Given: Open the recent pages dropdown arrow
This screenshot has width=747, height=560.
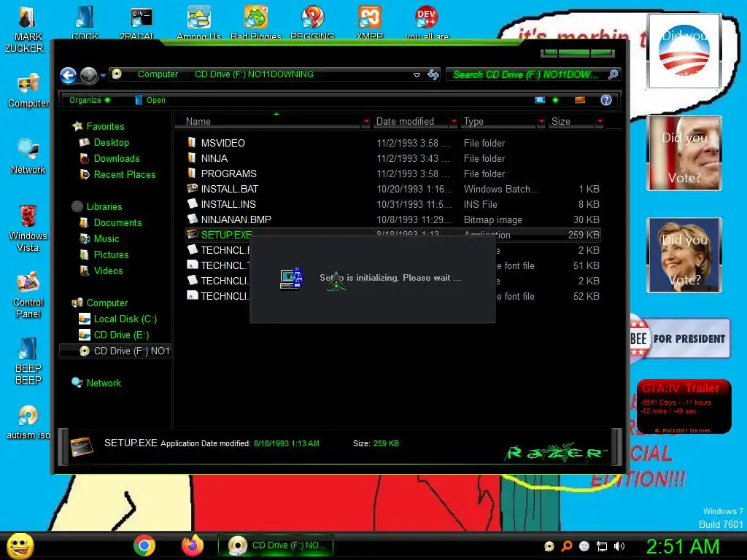Looking at the screenshot, I should 103,75.
